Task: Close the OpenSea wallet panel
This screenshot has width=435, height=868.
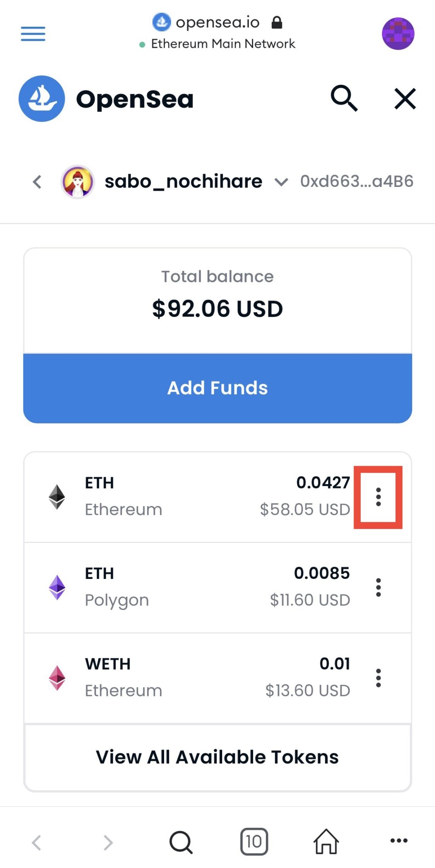Action: pyautogui.click(x=405, y=99)
